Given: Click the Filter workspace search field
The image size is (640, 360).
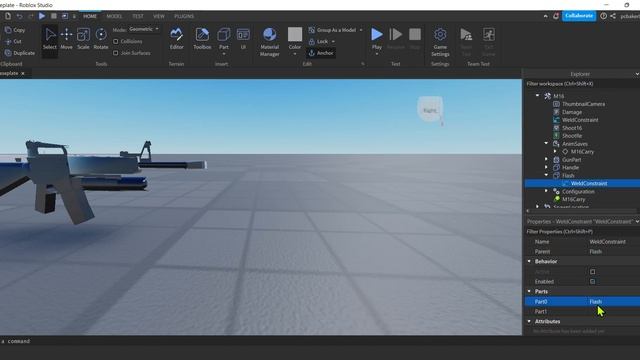Looking at the screenshot, I should coord(582,84).
